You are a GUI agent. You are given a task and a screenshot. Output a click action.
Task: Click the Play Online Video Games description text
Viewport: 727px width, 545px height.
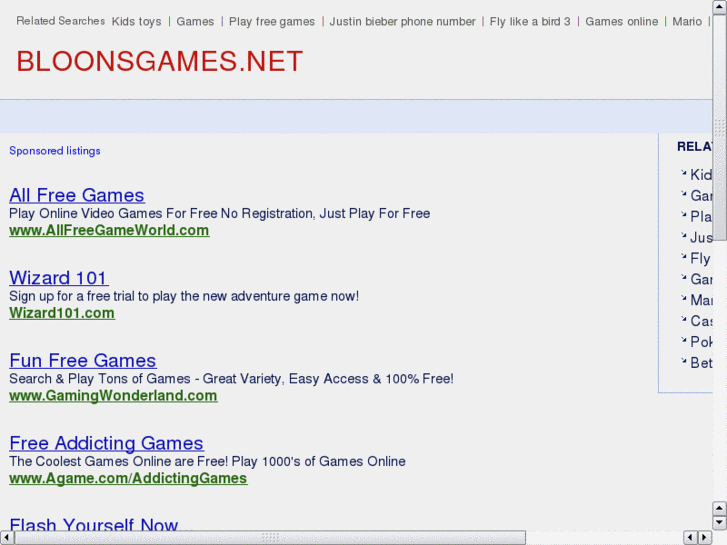tap(219, 213)
